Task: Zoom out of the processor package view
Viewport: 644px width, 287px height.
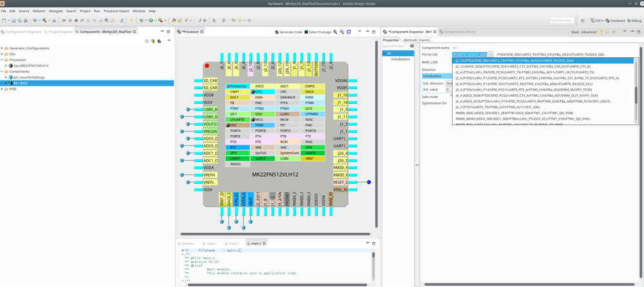Action: tap(342, 32)
